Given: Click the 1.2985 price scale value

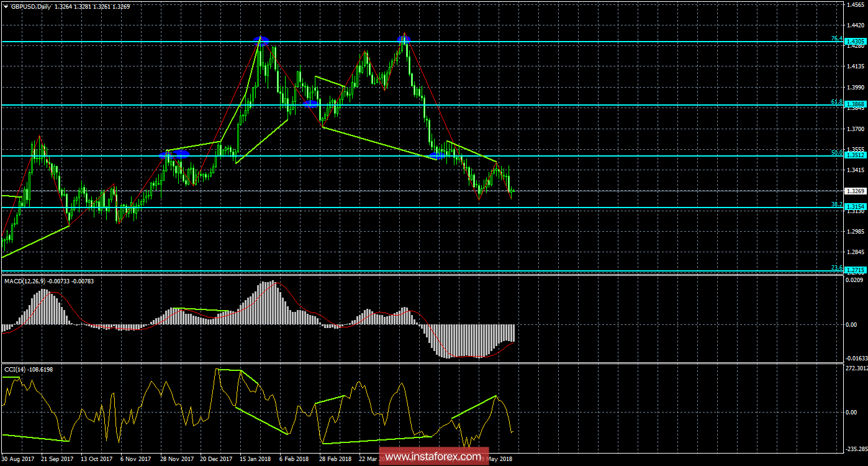Looking at the screenshot, I should pos(855,231).
